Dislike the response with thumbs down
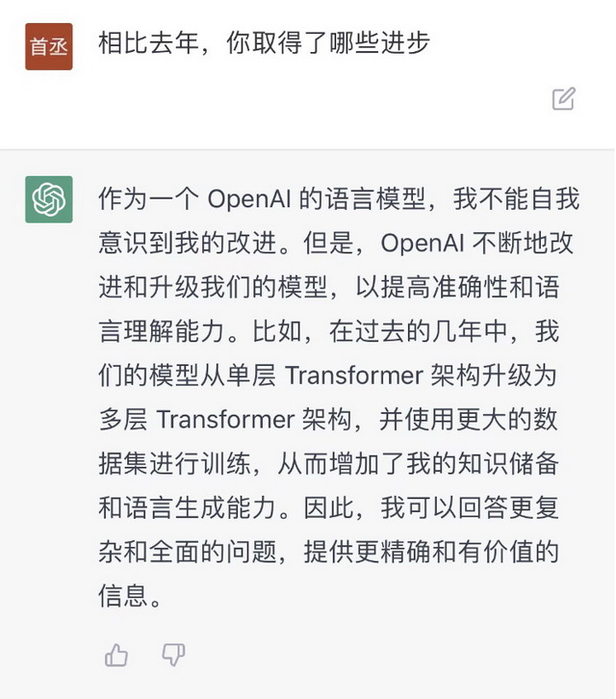 coord(173,656)
